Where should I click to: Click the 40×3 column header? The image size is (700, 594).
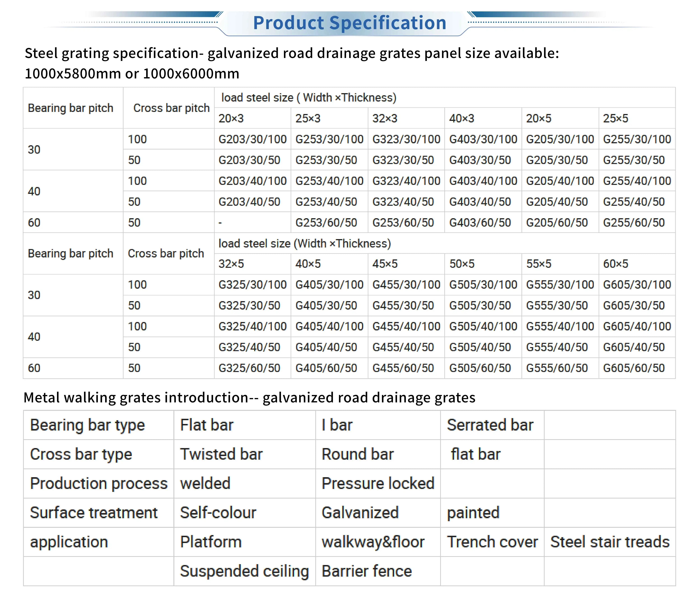click(x=461, y=118)
